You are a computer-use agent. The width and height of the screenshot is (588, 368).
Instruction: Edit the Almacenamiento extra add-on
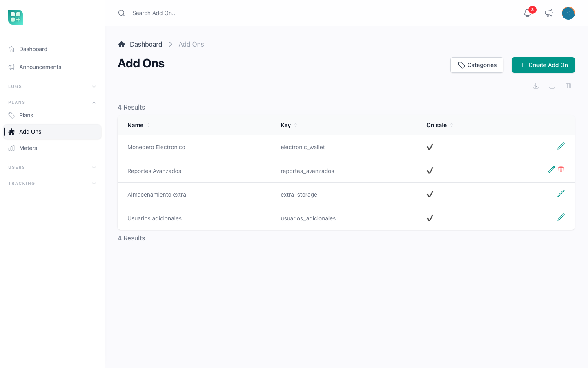tap(561, 193)
